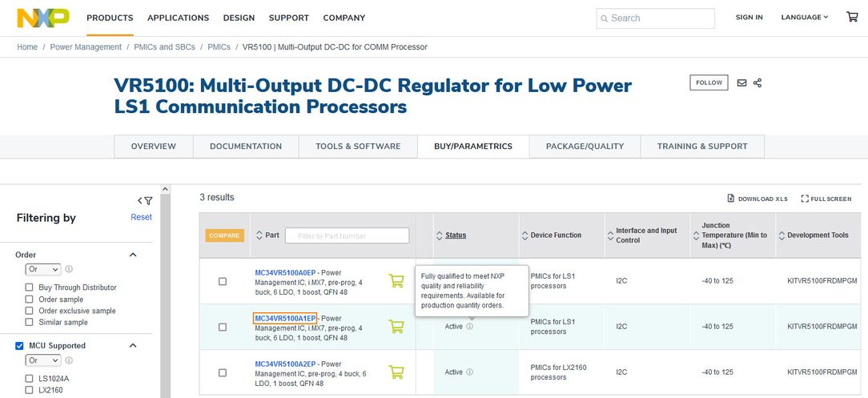Click the NXP logo

(x=43, y=18)
